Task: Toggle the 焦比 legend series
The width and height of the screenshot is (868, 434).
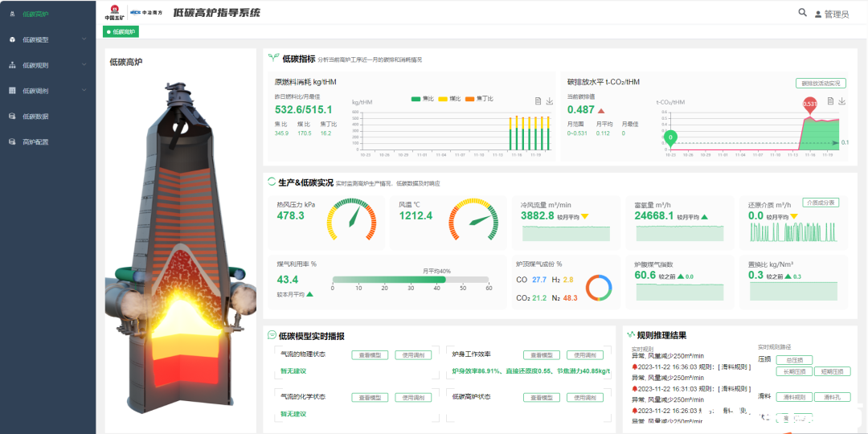Action: (x=423, y=99)
